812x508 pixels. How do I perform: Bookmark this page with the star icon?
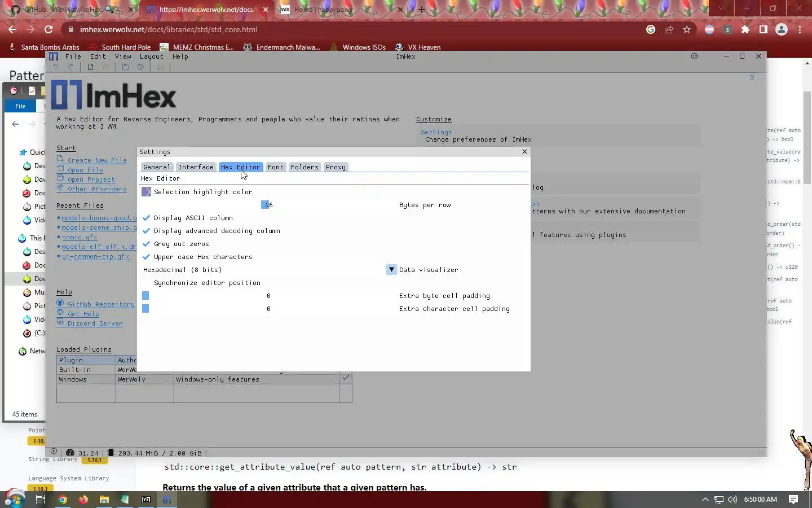687,29
